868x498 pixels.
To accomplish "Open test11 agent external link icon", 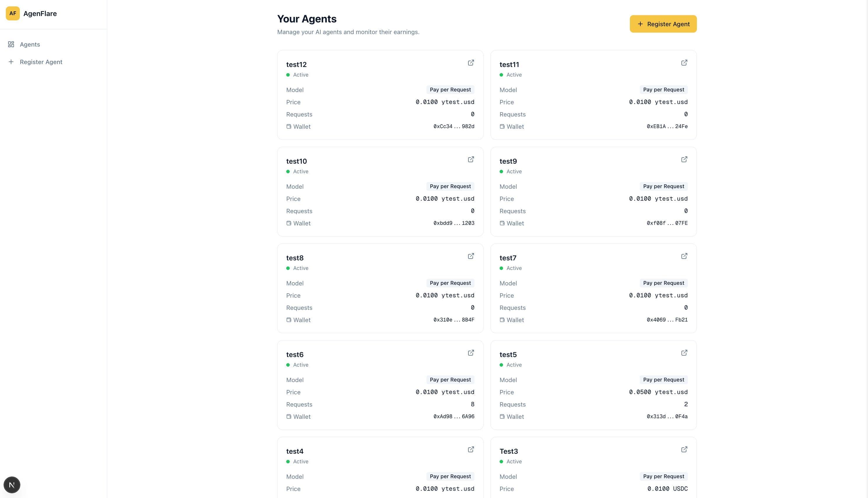I will (684, 63).
